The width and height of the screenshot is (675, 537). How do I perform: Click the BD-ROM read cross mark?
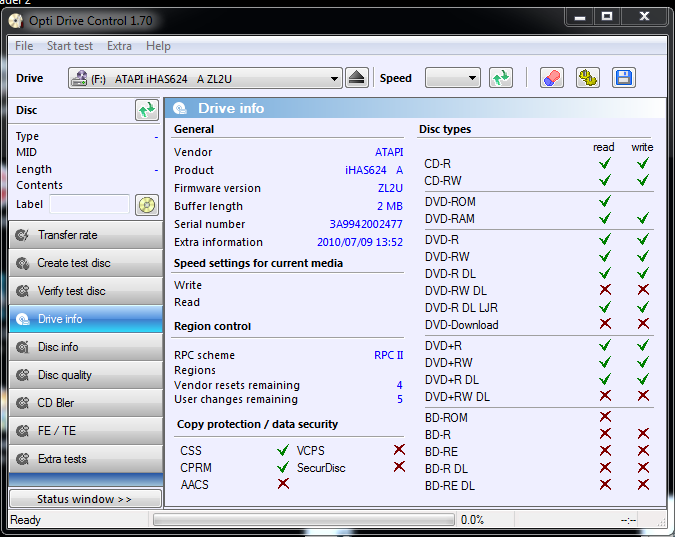click(605, 416)
